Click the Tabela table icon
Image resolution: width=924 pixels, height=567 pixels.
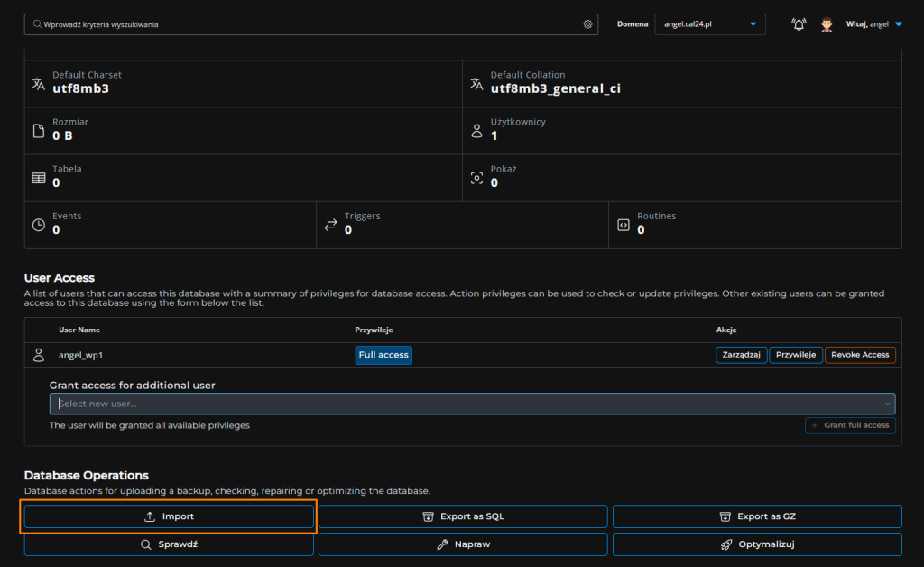[38, 178]
